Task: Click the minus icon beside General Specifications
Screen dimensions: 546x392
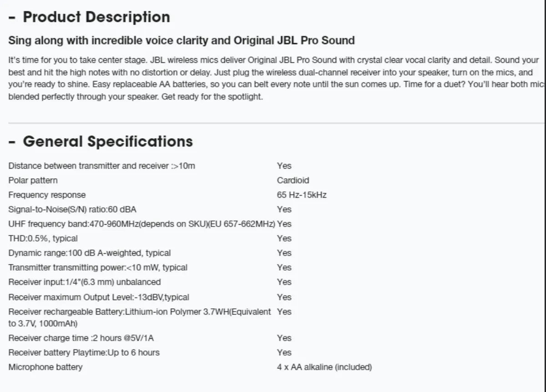Action: (x=12, y=142)
